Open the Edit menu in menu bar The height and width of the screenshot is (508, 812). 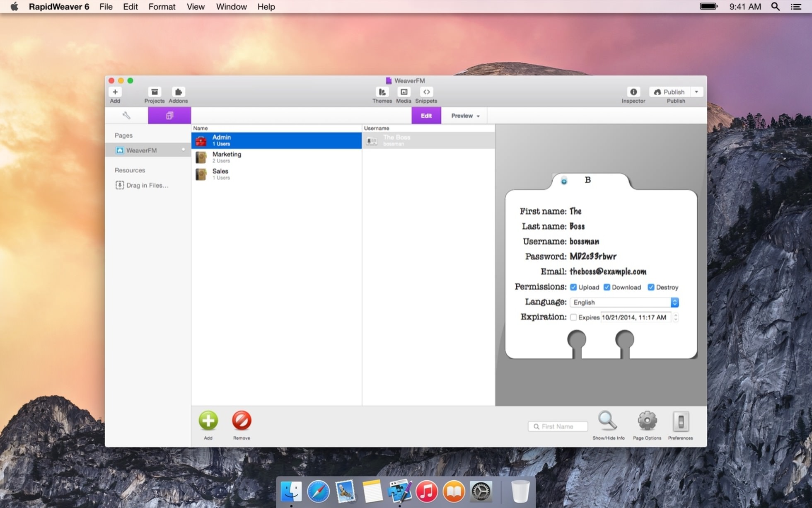[x=130, y=7]
